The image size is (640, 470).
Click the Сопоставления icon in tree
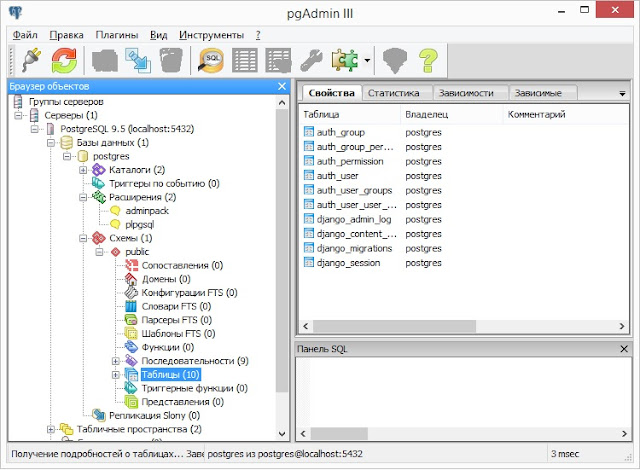[x=131, y=265]
